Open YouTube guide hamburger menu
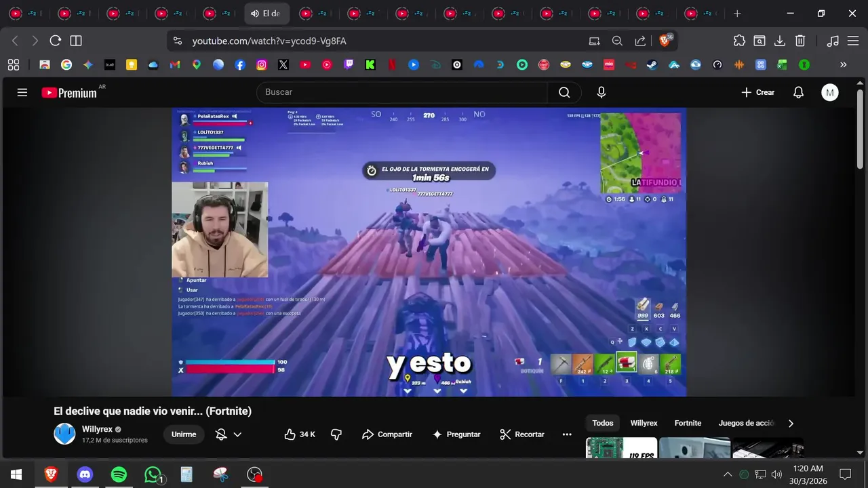The height and width of the screenshot is (488, 868). [22, 92]
